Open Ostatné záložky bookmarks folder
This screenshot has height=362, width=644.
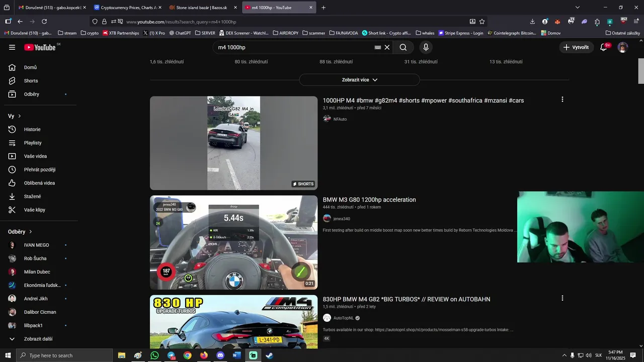pos(623,33)
